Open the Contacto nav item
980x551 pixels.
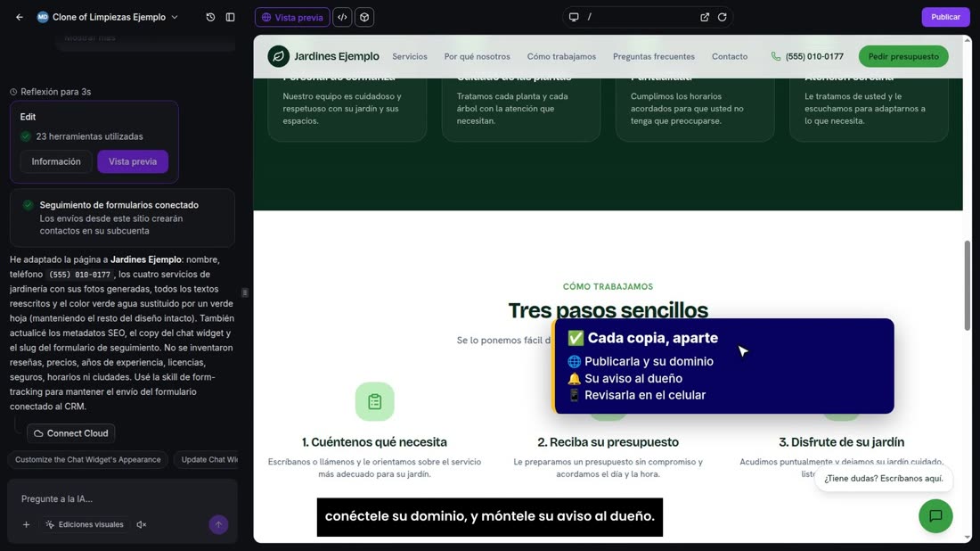point(730,56)
